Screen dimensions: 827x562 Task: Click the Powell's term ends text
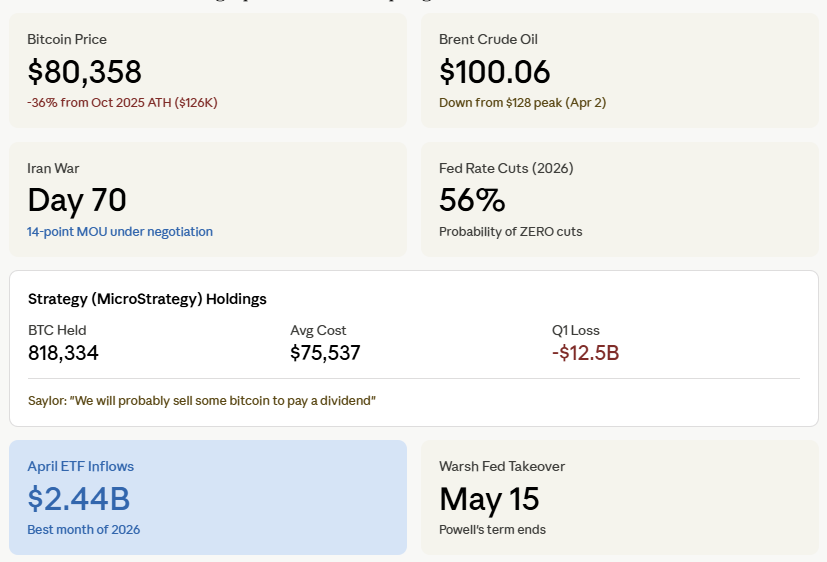coord(493,529)
